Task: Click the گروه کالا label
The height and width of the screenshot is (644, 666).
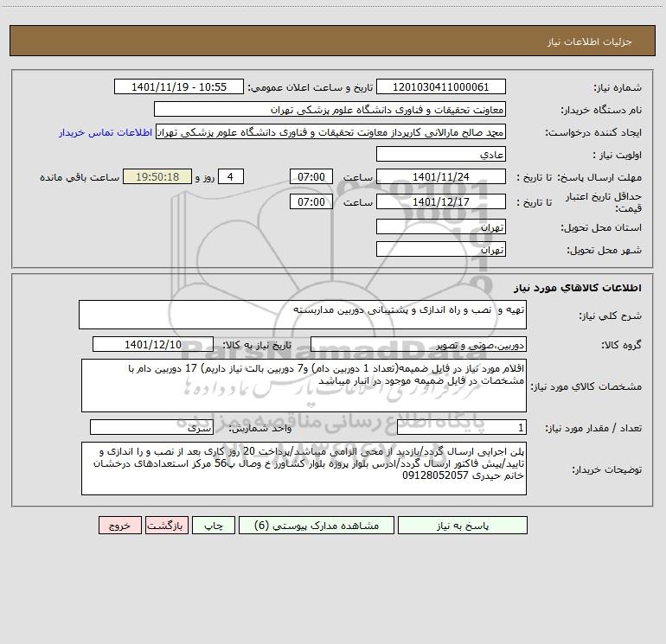Action: [x=621, y=345]
